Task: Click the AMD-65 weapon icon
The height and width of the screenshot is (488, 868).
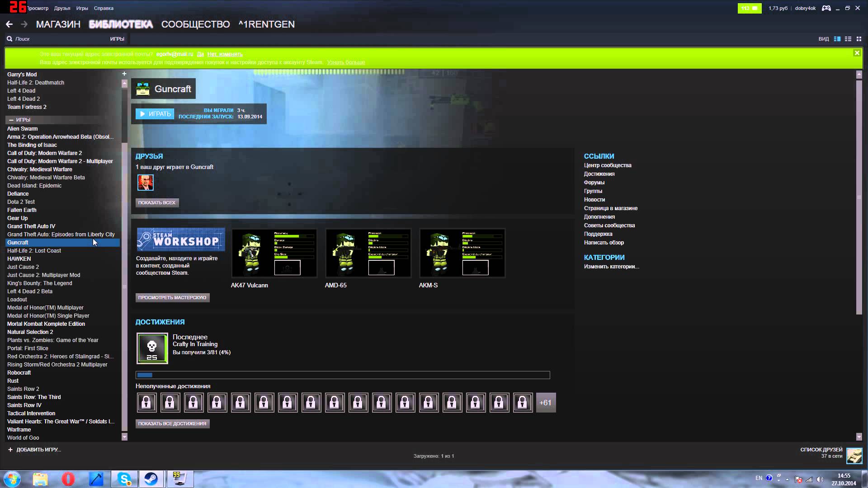Action: coord(368,253)
